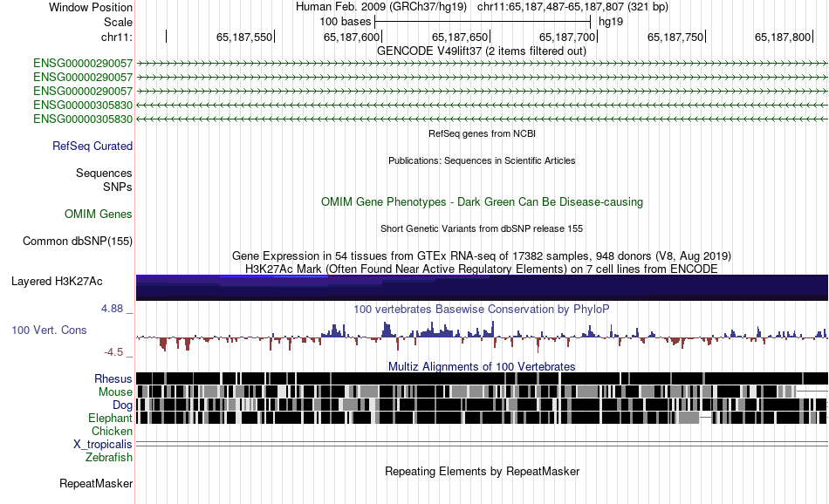Click the H3K27Ac Mark track title

(x=482, y=269)
